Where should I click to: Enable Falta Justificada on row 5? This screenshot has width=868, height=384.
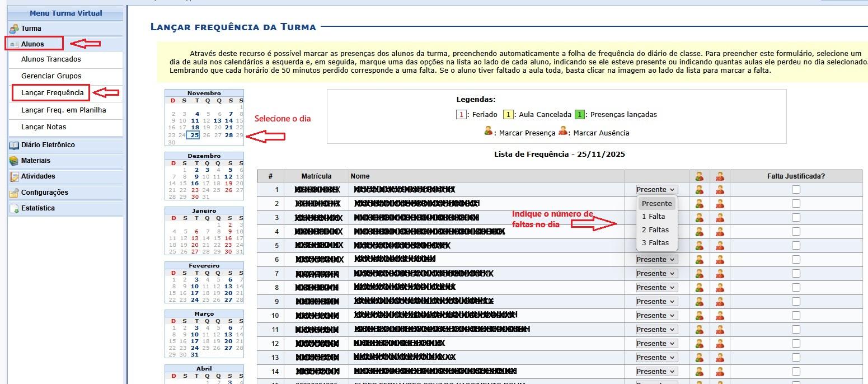click(x=796, y=245)
